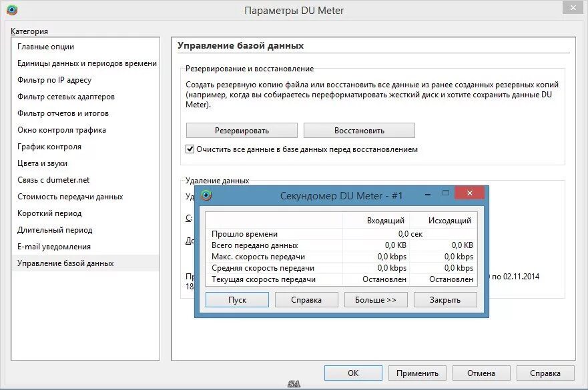
Task: Close the Секундомер DU Meter window
Action: tap(469, 193)
